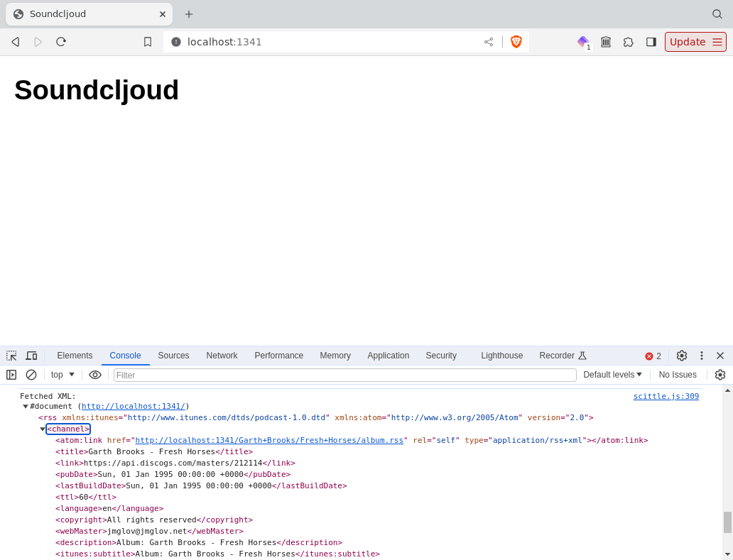
Task: Close the DevTools panel
Action: (720, 356)
